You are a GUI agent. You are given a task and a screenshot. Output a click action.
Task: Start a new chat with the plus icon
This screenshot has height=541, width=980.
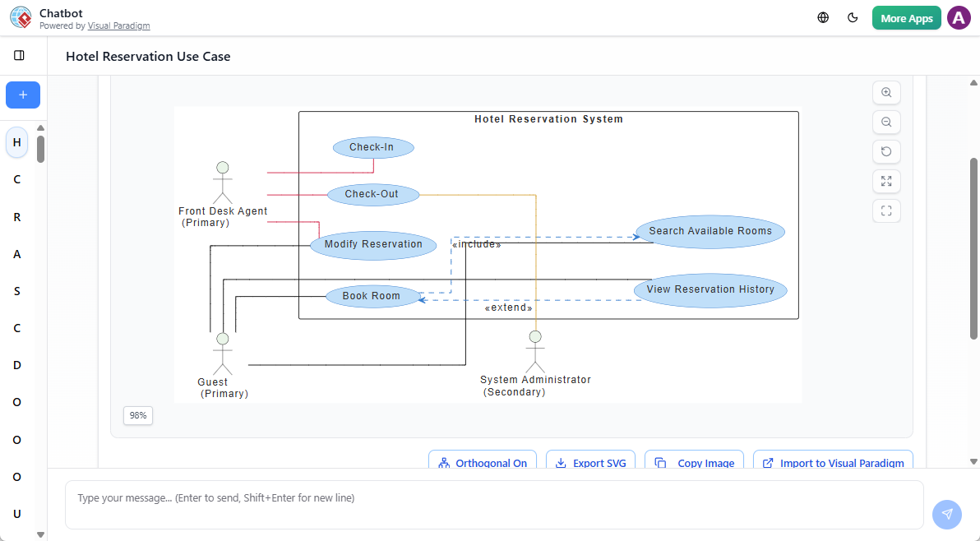(22, 95)
